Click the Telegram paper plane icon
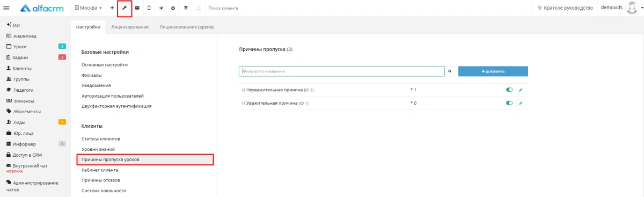Image resolution: width=644 pixels, height=197 pixels. [161, 8]
